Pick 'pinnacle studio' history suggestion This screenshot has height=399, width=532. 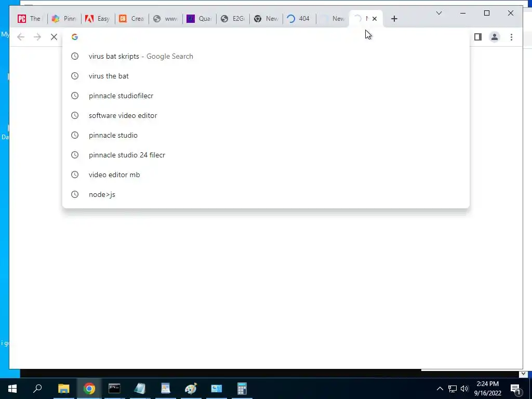click(266, 135)
